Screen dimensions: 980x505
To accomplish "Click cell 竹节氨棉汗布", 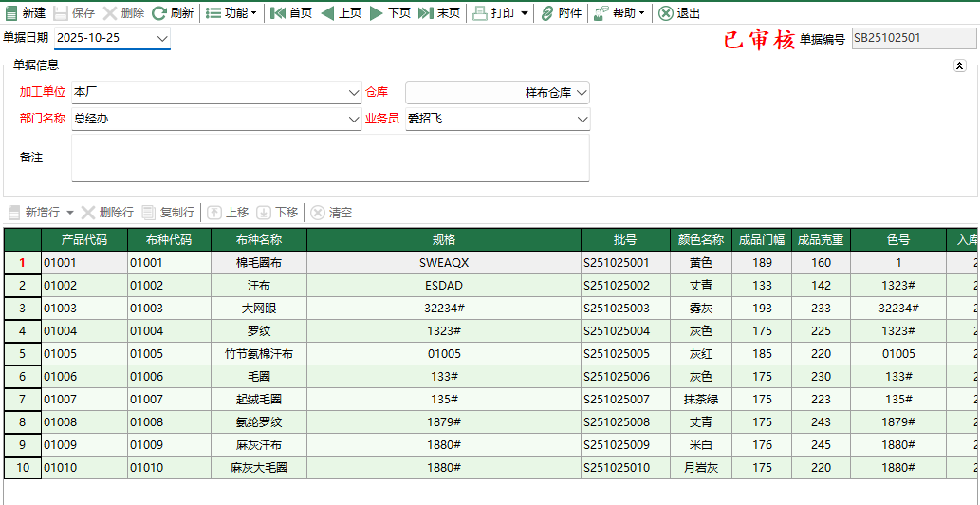I will click(259, 354).
